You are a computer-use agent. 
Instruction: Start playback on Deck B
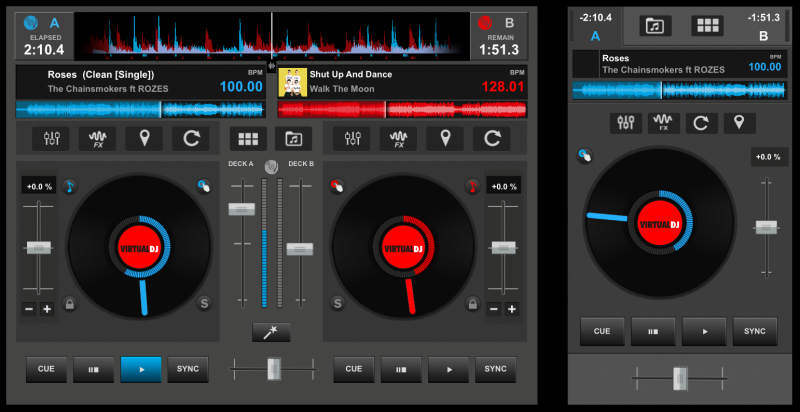[448, 369]
